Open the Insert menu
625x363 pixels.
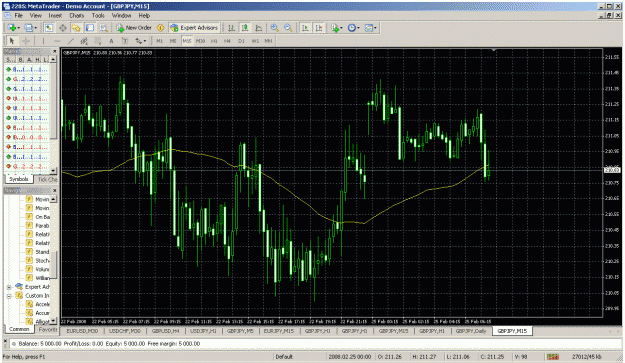[x=55, y=16]
